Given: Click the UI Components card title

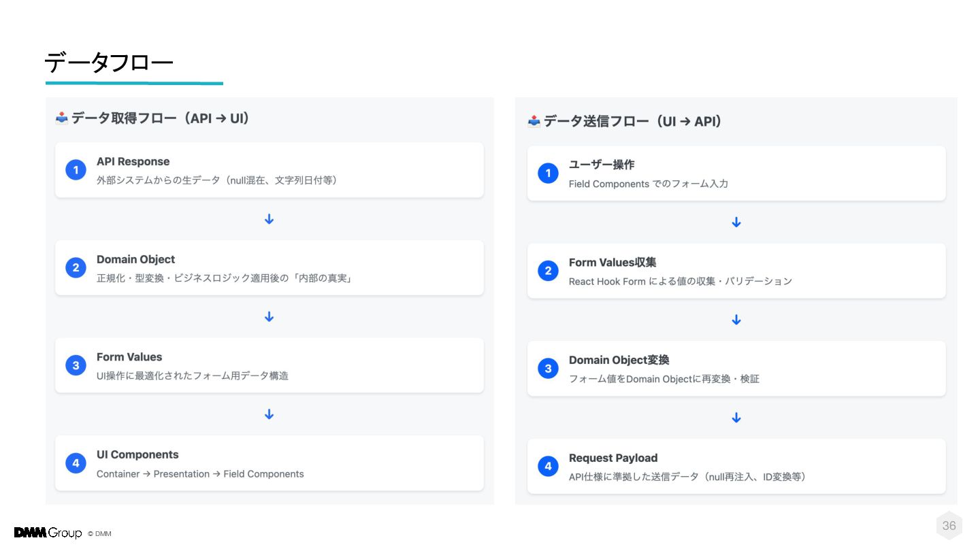Looking at the screenshot, I should [x=137, y=454].
